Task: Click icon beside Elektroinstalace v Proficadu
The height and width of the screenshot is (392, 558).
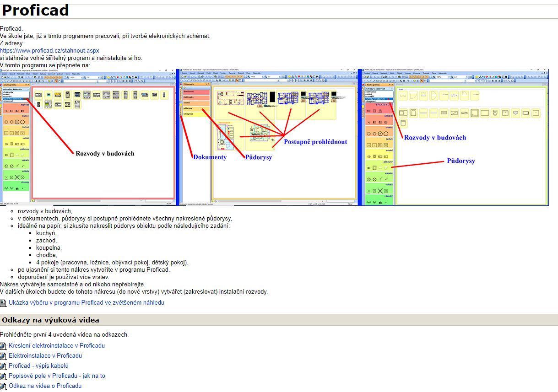Action: [4, 356]
